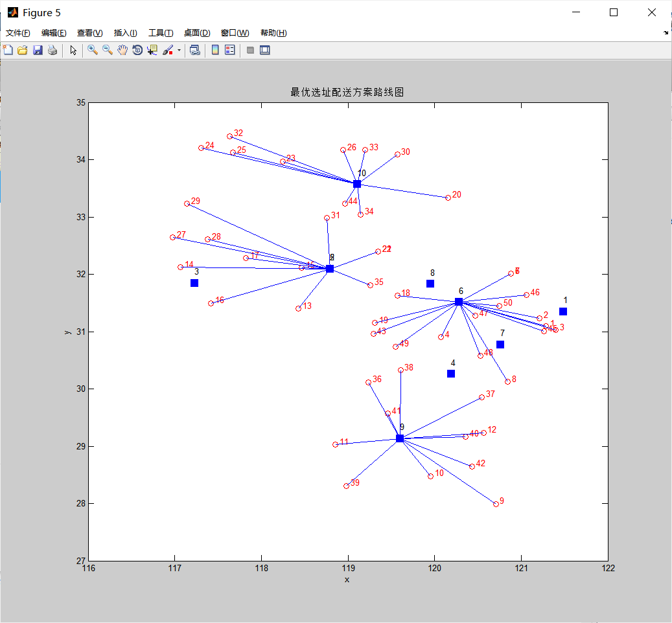Click the y-axis label "y"
The image size is (672, 623).
pos(67,332)
